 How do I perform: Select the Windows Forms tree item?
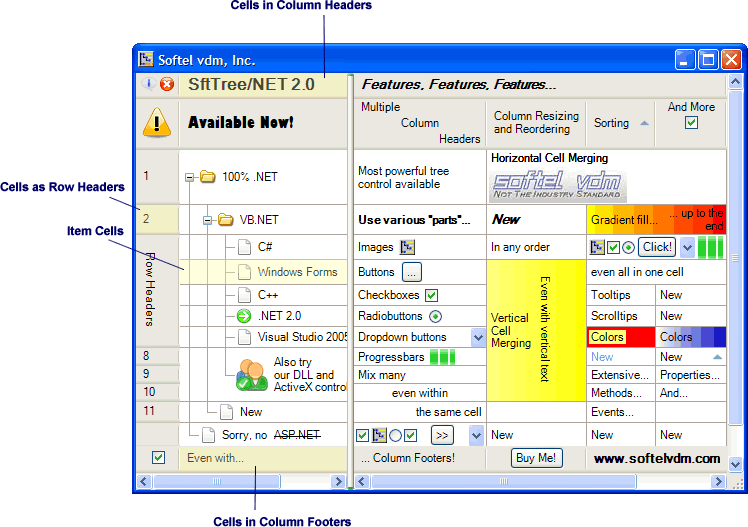pos(297,272)
